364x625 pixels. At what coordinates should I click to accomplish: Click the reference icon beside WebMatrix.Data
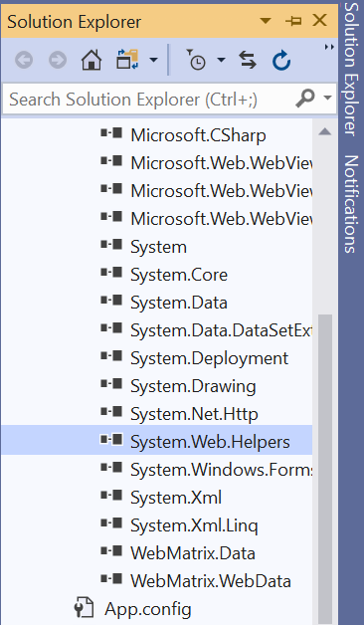pos(111,551)
